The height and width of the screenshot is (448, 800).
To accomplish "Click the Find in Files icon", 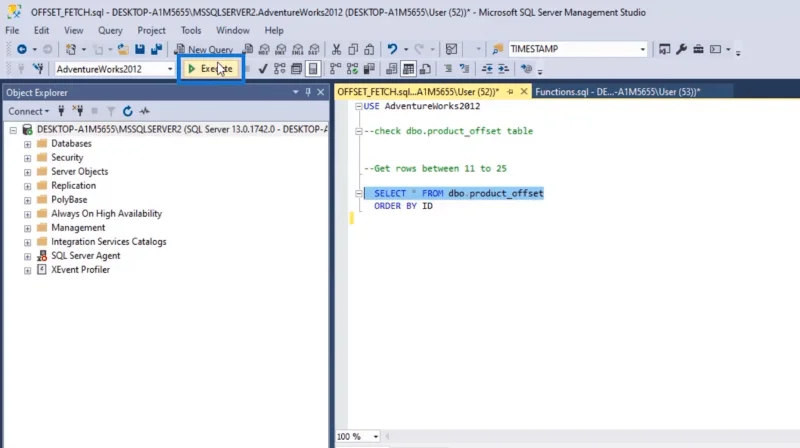I will [497, 49].
